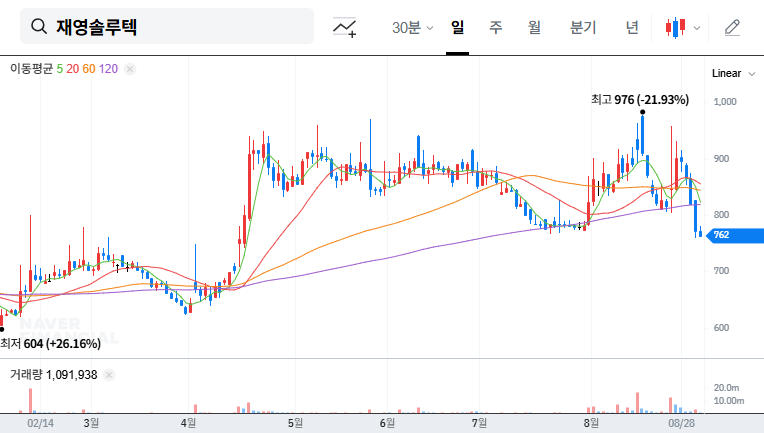The height and width of the screenshot is (433, 764).
Task: Switch to the 분기 quarterly tab
Action: 583,27
